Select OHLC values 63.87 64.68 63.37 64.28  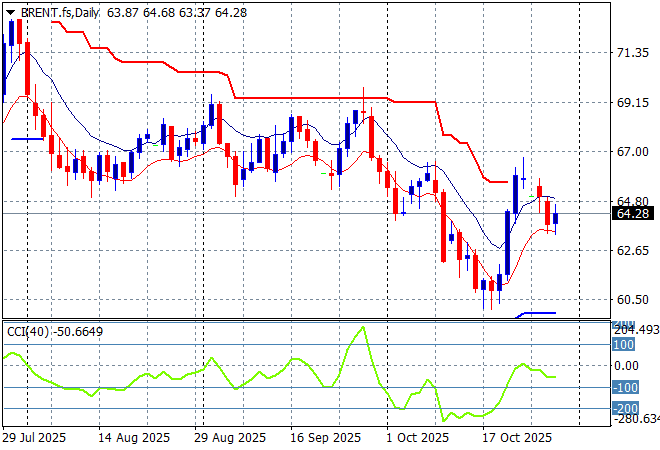pyautogui.click(x=177, y=13)
